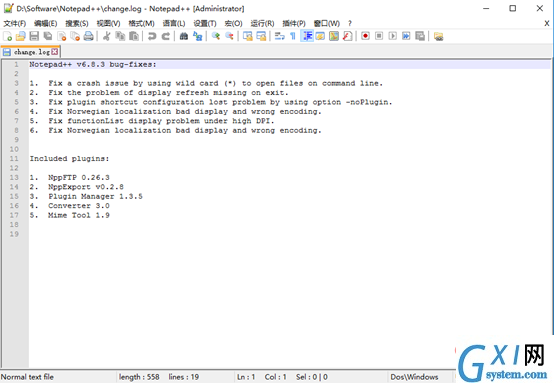The width and height of the screenshot is (554, 383).
Task: Copy selection using the Copy toolbar icon
Action: [120, 36]
